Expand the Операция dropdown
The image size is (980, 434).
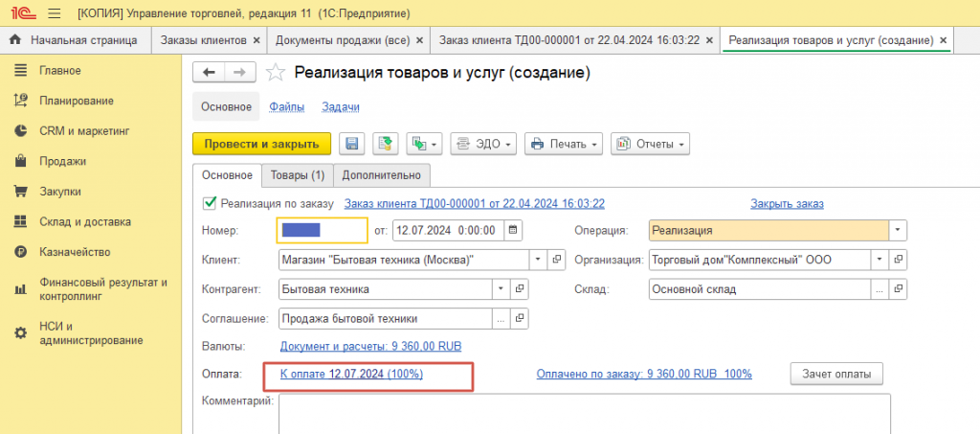pyautogui.click(x=898, y=230)
